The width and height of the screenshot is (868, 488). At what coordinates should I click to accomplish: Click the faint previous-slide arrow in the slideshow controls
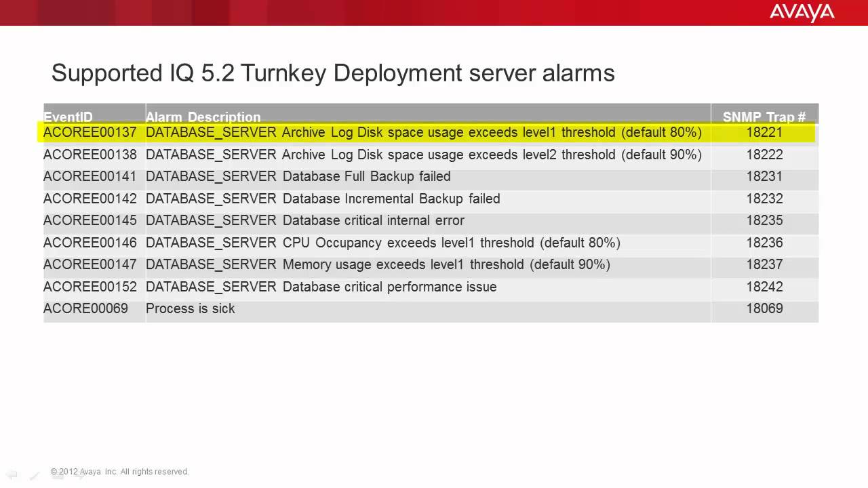pyautogui.click(x=12, y=475)
